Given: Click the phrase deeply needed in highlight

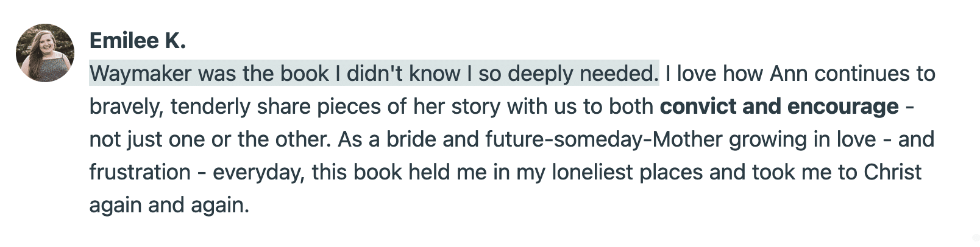Looking at the screenshot, I should tap(582, 74).
